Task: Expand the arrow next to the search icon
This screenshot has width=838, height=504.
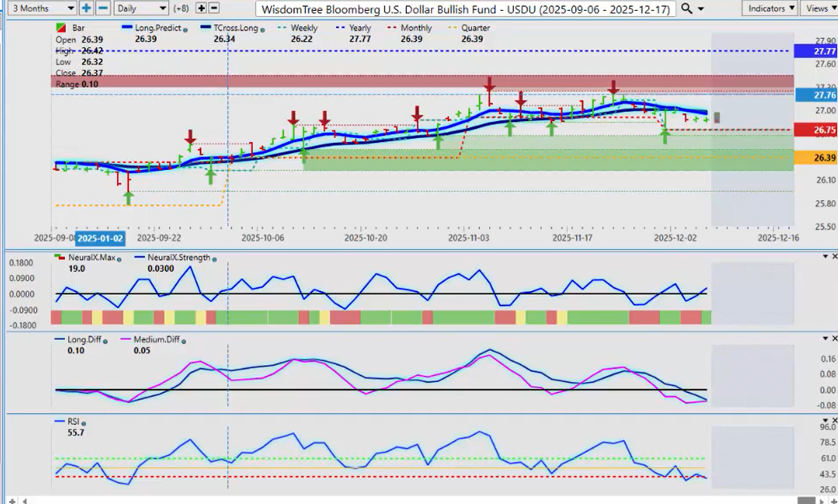Action: [703, 8]
